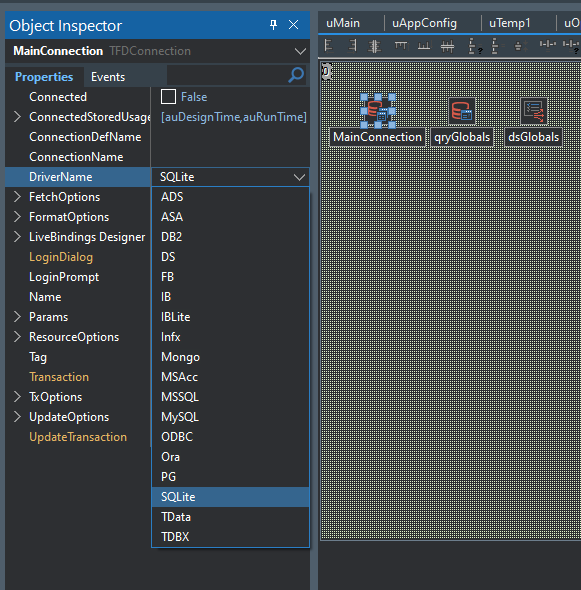Image resolution: width=581 pixels, height=590 pixels.
Task: Click the Align Bottoms toolbar icon
Action: coord(424,46)
